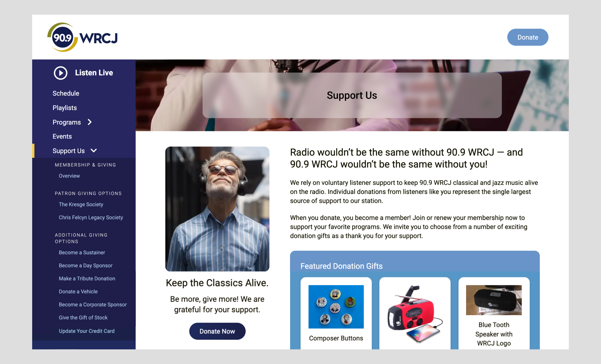Click the Listen Live play circle icon
The image size is (601, 364).
[x=60, y=73]
